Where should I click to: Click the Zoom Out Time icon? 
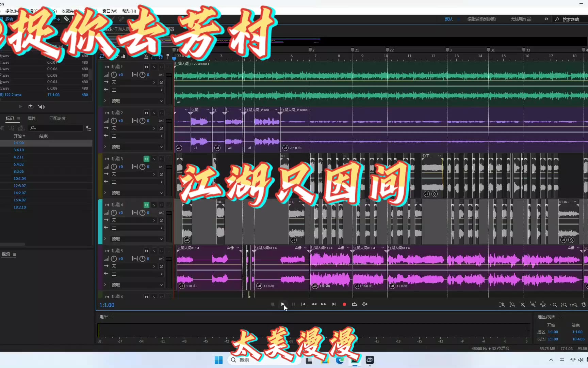[533, 304]
